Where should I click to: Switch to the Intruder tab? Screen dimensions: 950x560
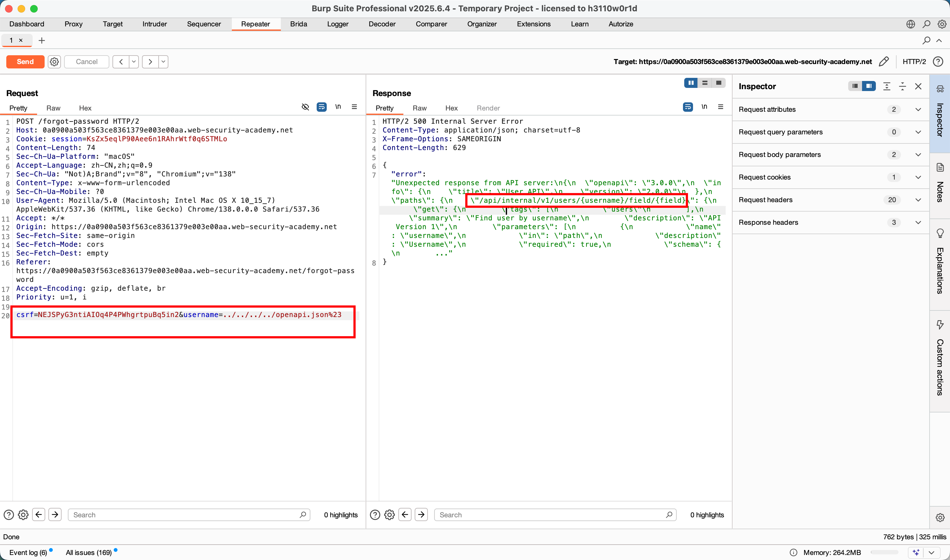(x=155, y=24)
